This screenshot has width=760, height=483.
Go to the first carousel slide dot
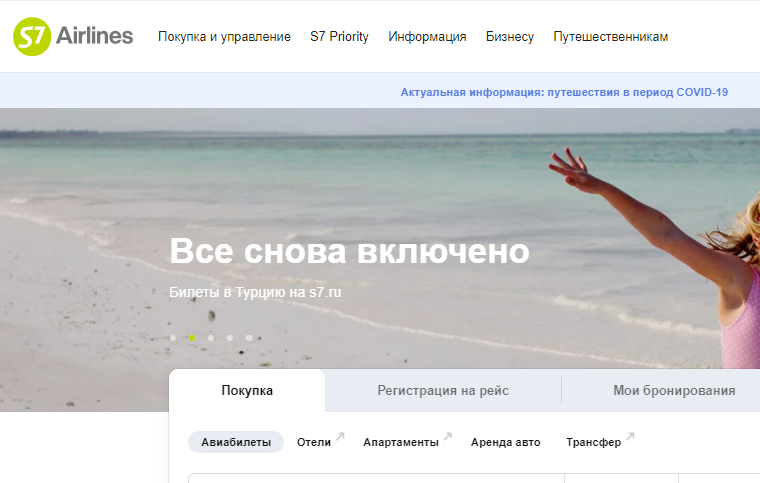tap(173, 338)
